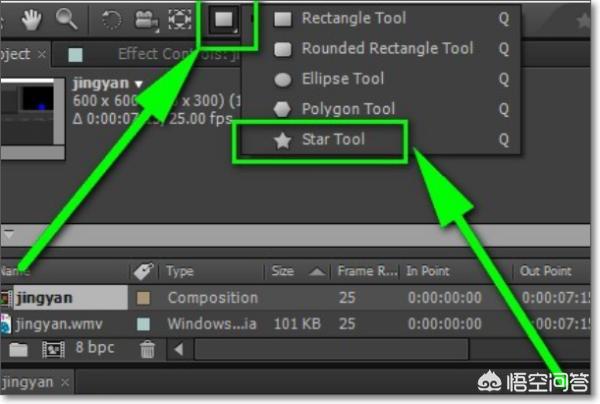Viewport: 600px width, 404px height.
Task: Select the Unified Camera tool
Action: point(144,18)
